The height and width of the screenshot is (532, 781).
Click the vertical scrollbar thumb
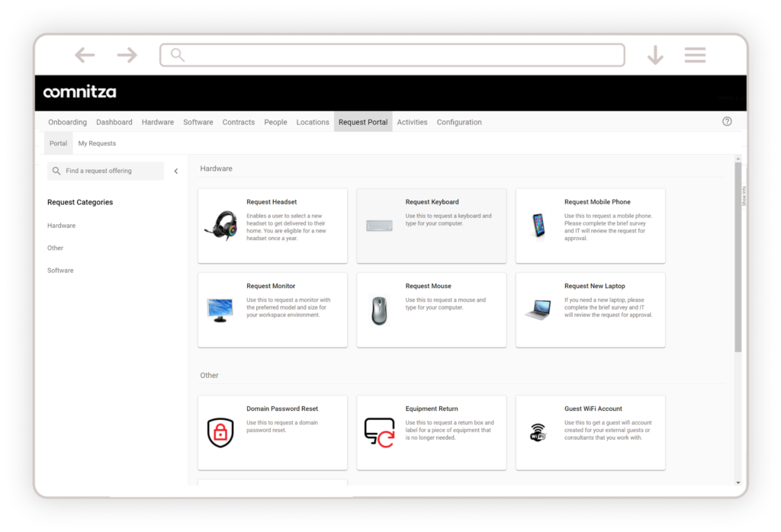pos(738,258)
